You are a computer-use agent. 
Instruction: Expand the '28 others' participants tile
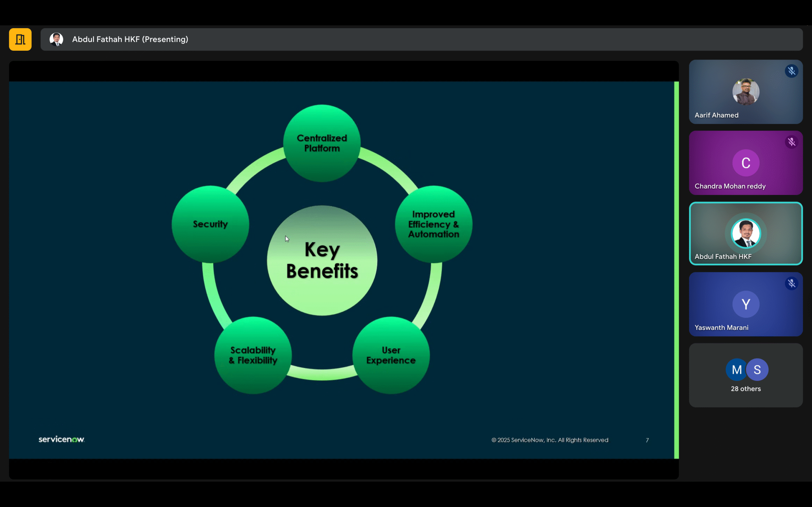[x=746, y=375]
